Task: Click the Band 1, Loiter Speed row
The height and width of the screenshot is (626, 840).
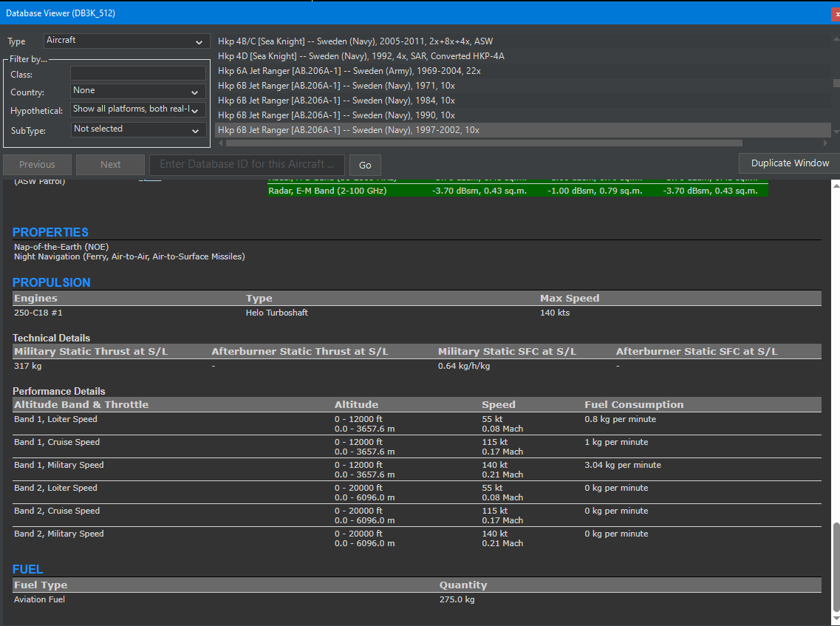Action: pos(417,423)
